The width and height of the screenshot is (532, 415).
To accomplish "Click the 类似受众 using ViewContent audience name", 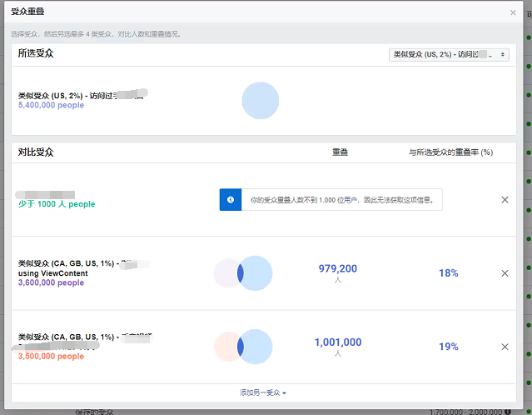I will click(x=84, y=268).
